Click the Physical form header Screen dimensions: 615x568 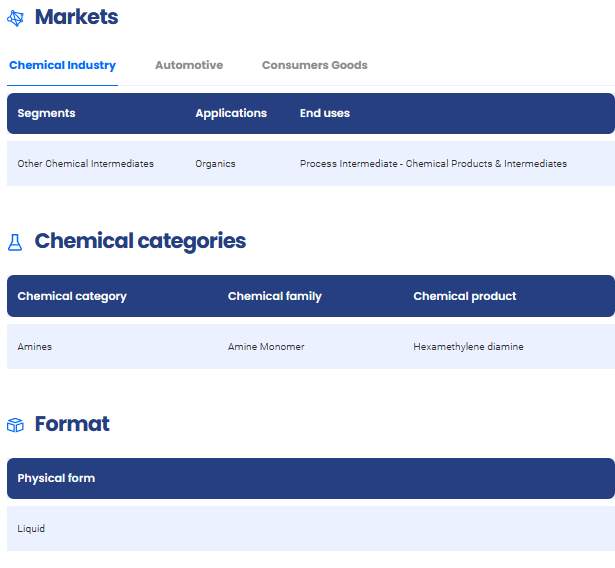(x=56, y=479)
